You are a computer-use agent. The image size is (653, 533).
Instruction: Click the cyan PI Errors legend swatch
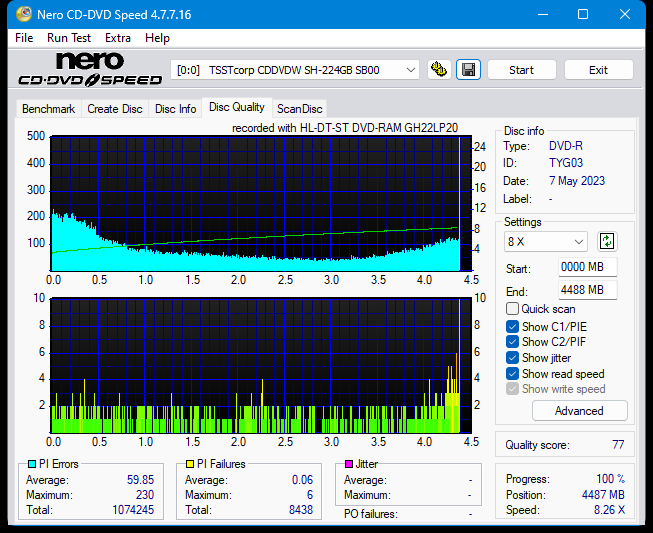(32, 464)
